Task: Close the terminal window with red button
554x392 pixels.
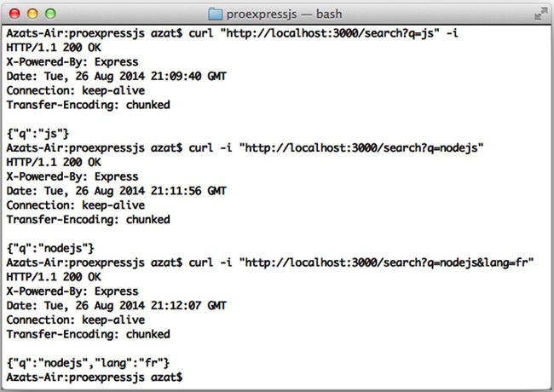Action: coord(14,14)
